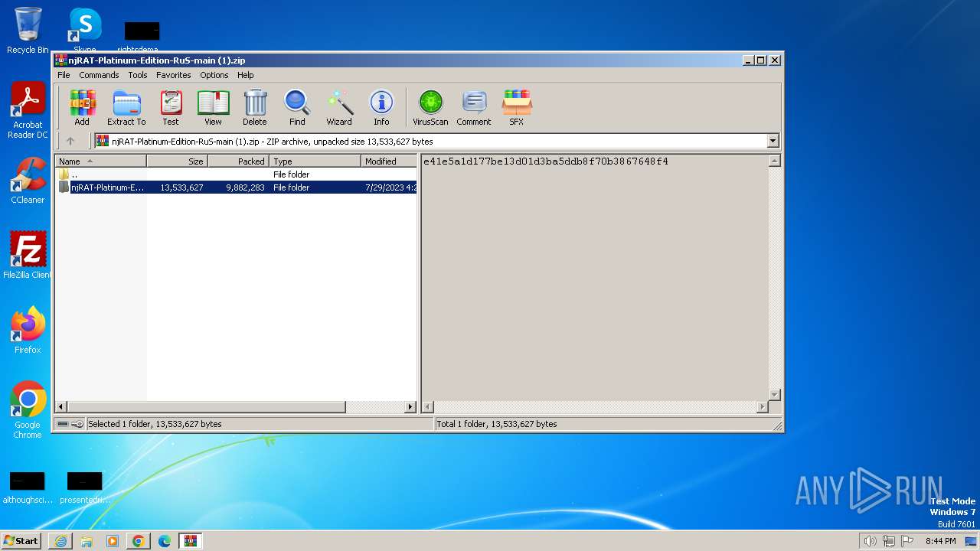Open the presentedri... desktop file
The image size is (980, 551).
click(x=85, y=487)
